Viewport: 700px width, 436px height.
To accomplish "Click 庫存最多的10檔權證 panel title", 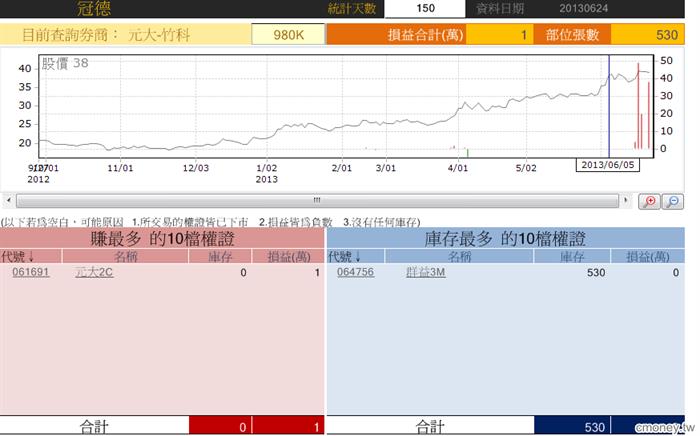I will [505, 239].
